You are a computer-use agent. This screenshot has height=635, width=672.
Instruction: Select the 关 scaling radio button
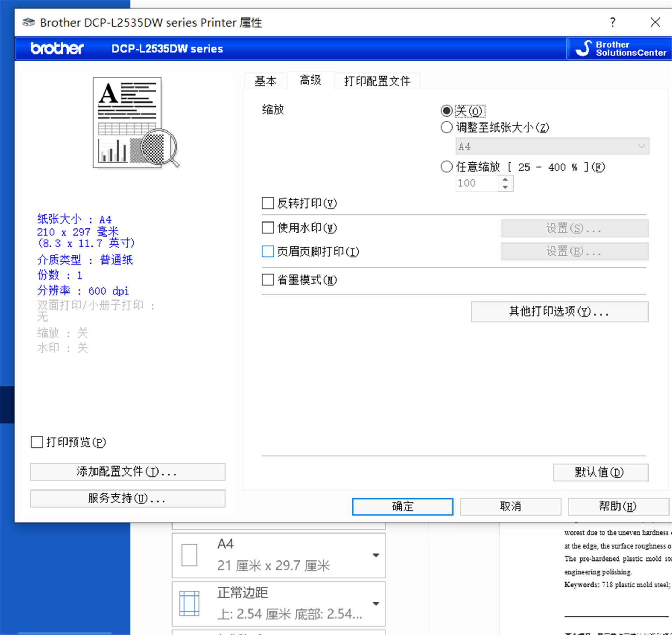pyautogui.click(x=447, y=110)
